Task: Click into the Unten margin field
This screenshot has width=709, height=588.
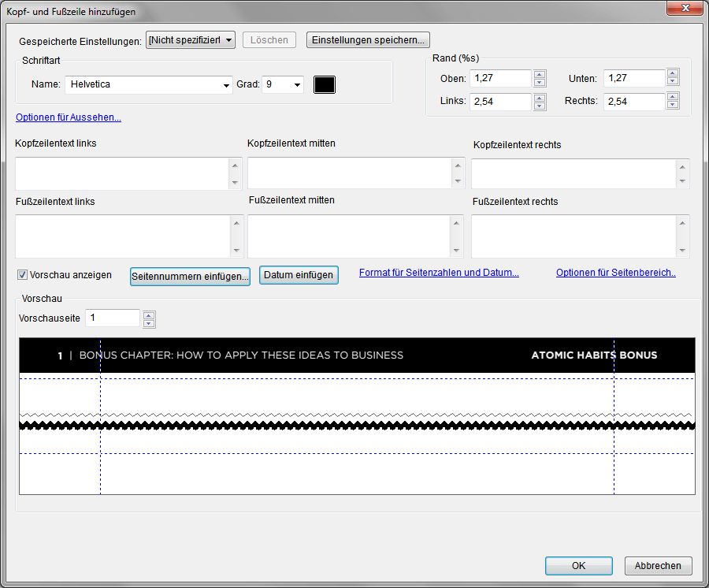Action: point(634,78)
